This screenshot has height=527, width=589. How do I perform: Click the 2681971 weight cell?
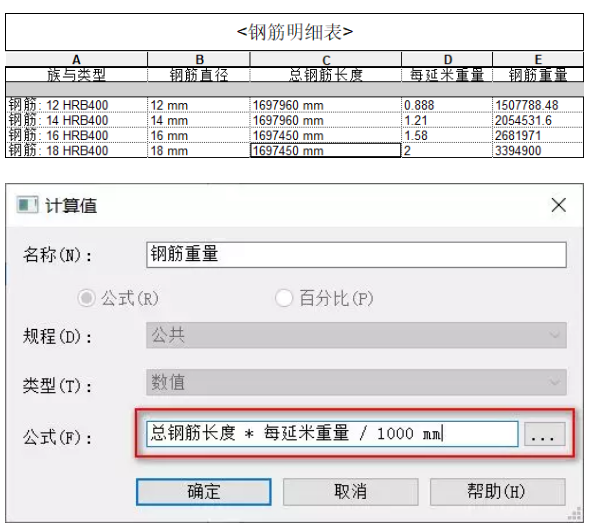tap(538, 135)
